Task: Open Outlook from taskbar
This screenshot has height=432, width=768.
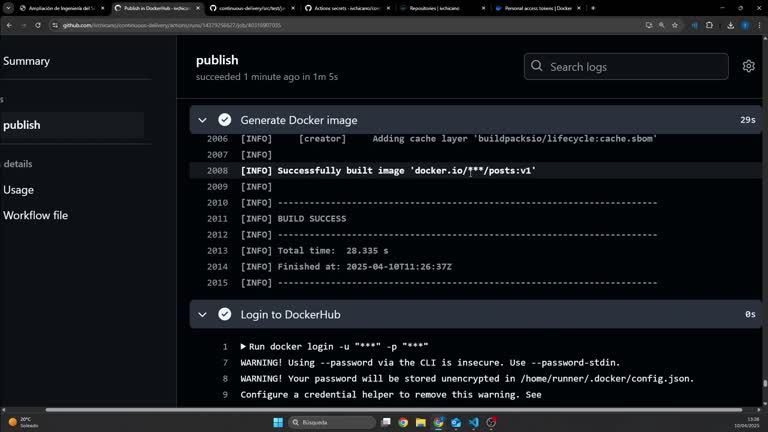Action: click(456, 422)
